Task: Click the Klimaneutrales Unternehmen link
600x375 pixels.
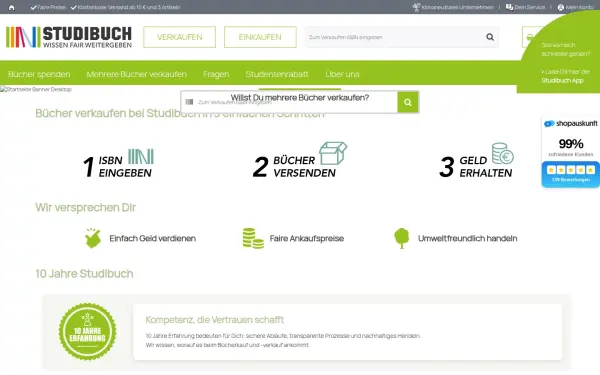Action: click(457, 7)
